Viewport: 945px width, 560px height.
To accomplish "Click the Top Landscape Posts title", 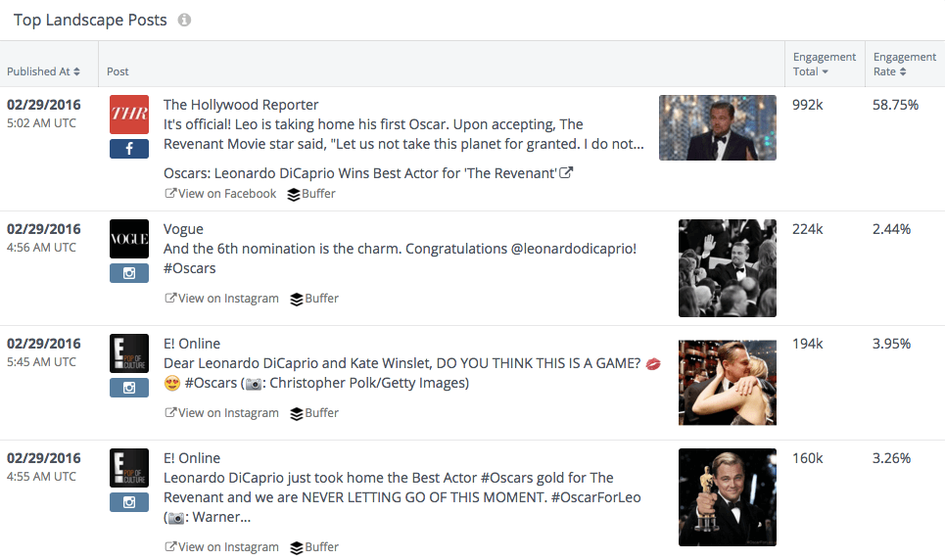I will pos(90,20).
